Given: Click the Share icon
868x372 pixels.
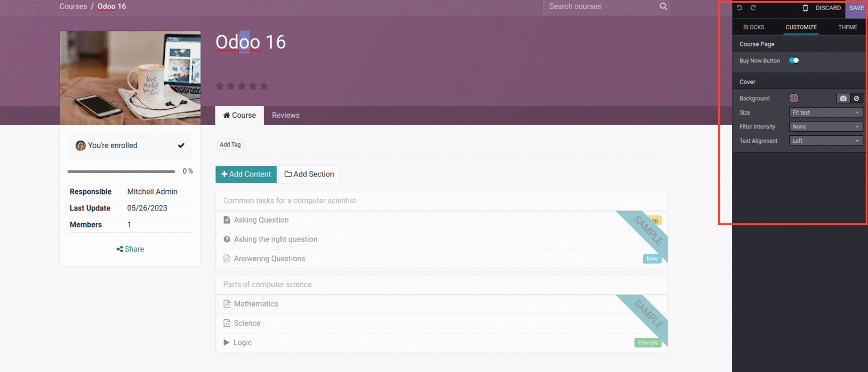Looking at the screenshot, I should pyautogui.click(x=119, y=249).
